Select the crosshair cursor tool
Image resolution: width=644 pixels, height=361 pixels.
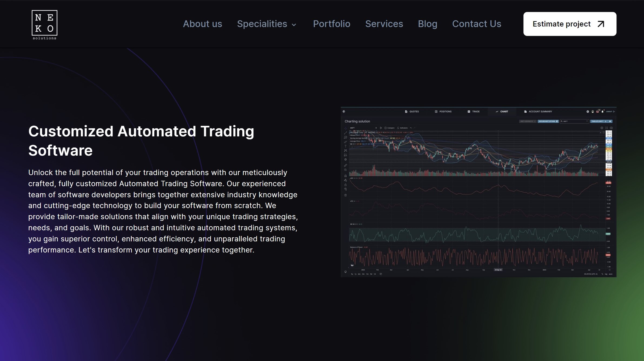coord(346,129)
